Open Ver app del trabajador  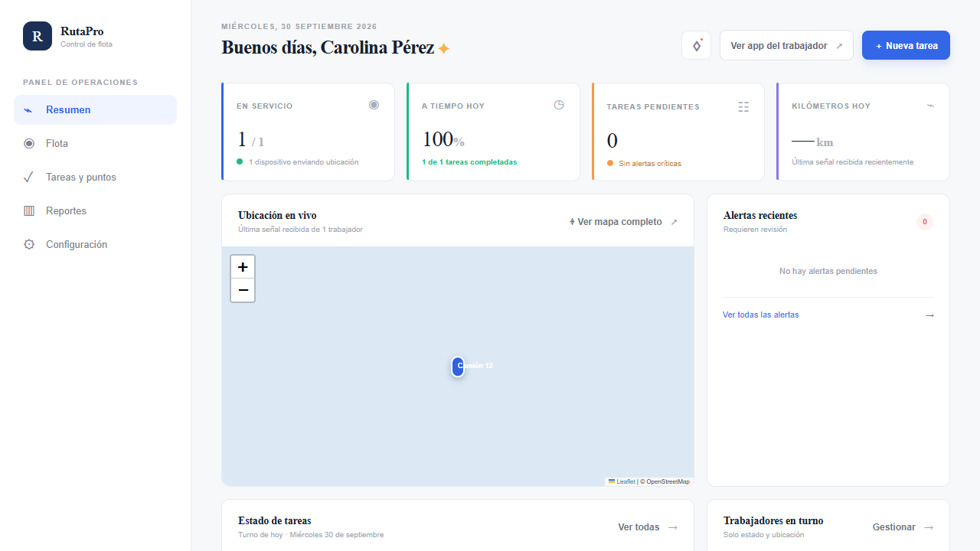pos(786,45)
